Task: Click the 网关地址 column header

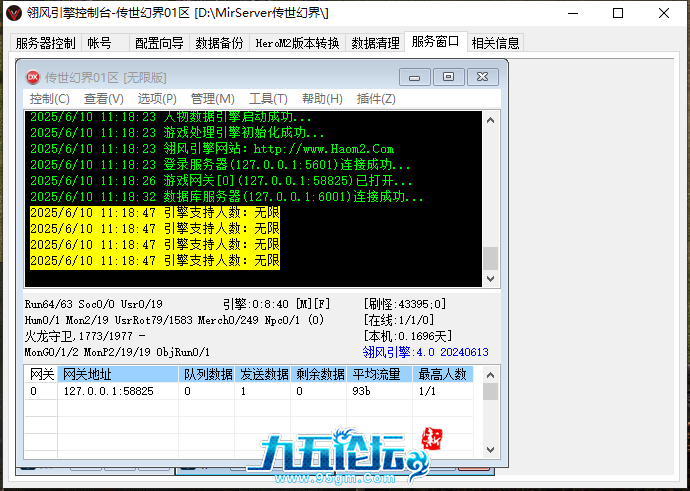Action: coord(118,374)
